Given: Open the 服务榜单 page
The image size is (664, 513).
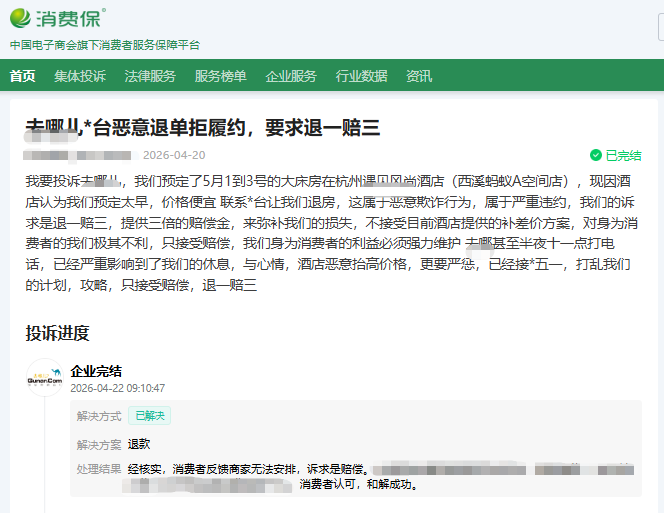Looking at the screenshot, I should [220, 76].
